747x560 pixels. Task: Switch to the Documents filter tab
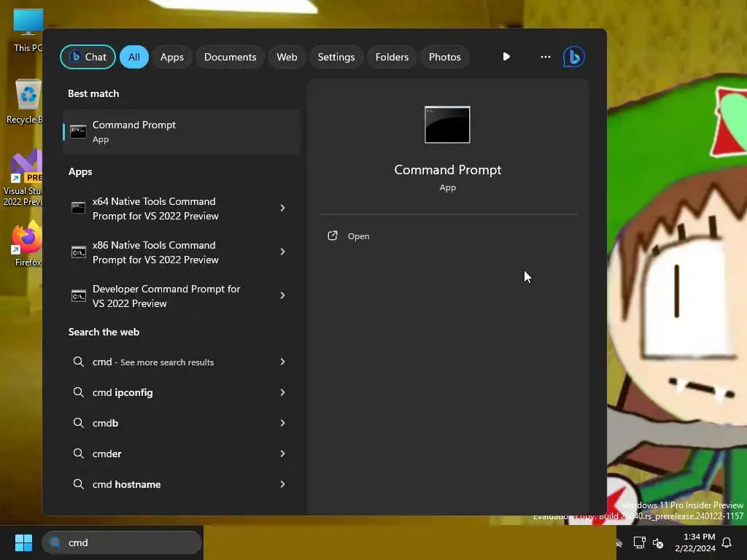coord(230,57)
